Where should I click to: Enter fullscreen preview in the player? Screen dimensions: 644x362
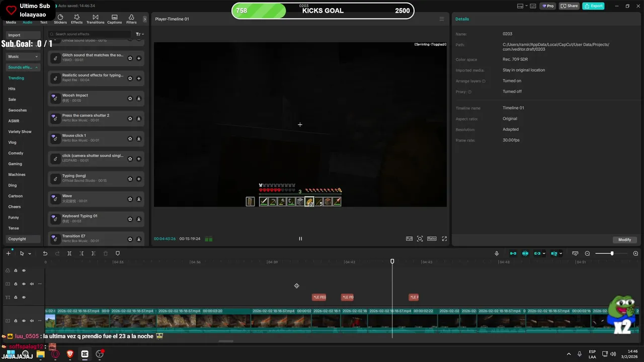pyautogui.click(x=444, y=239)
